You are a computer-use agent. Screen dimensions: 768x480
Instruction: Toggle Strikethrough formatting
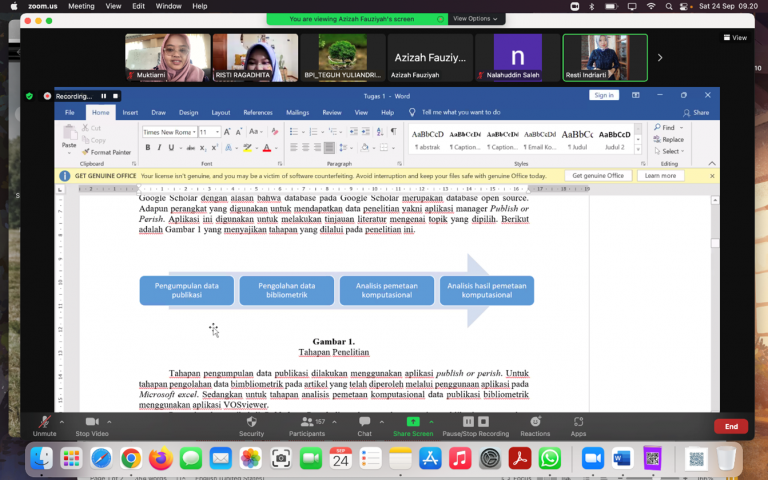tap(191, 147)
